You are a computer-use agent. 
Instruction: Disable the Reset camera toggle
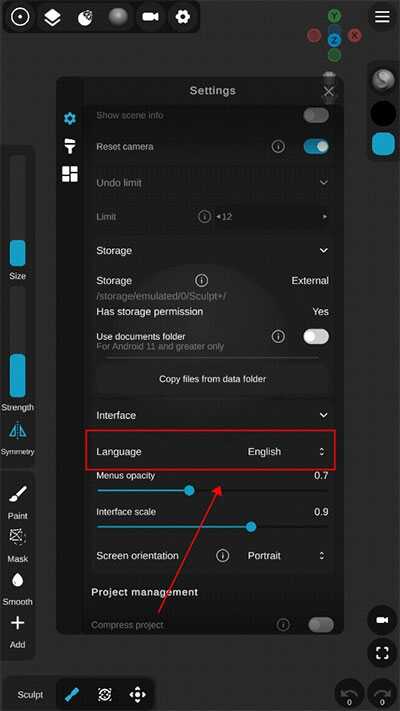coord(316,146)
